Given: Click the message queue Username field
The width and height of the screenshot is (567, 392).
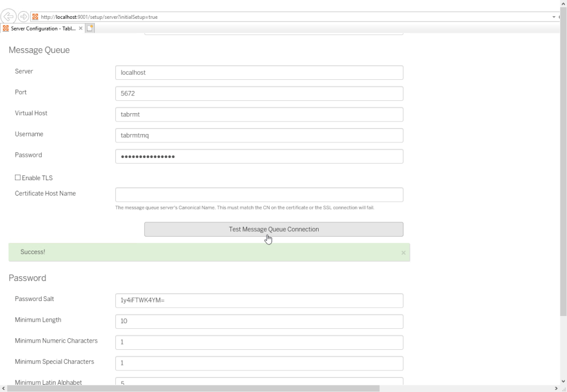Looking at the screenshot, I should click(259, 135).
